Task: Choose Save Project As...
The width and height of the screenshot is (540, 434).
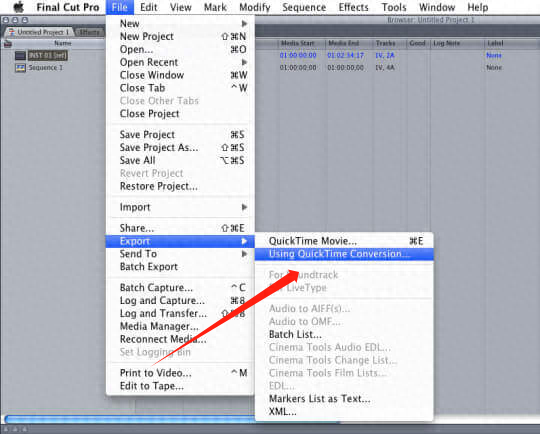Action: pyautogui.click(x=180, y=147)
